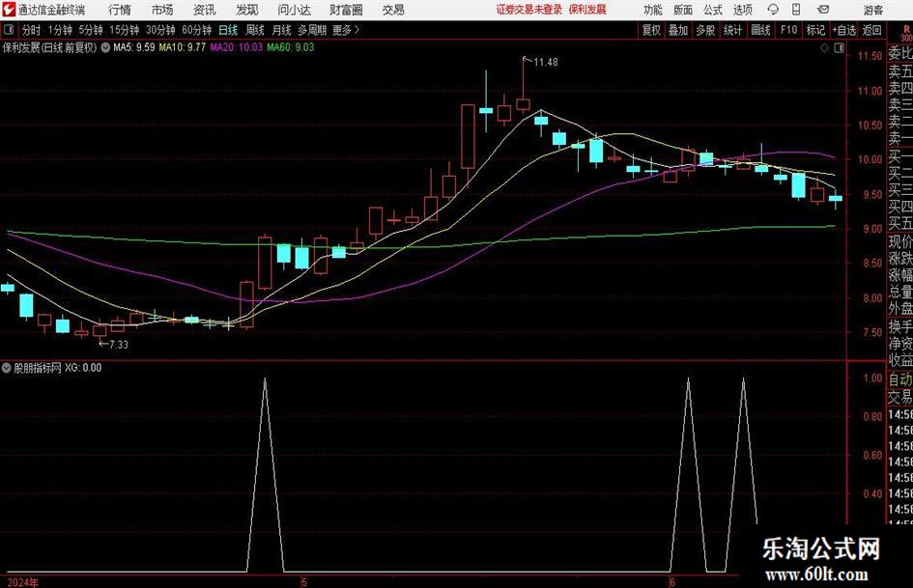The height and width of the screenshot is (588, 913).
Task: Click the 多股 multi-stock button
Action: [705, 30]
